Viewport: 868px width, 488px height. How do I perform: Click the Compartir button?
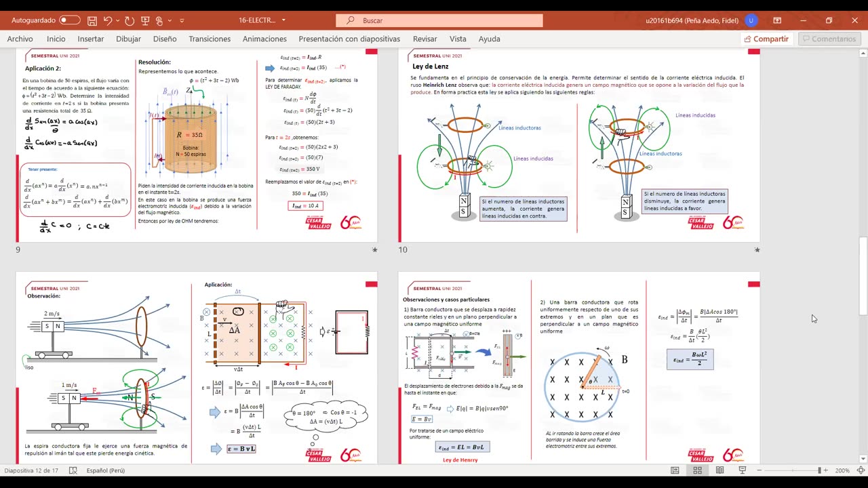pos(766,39)
